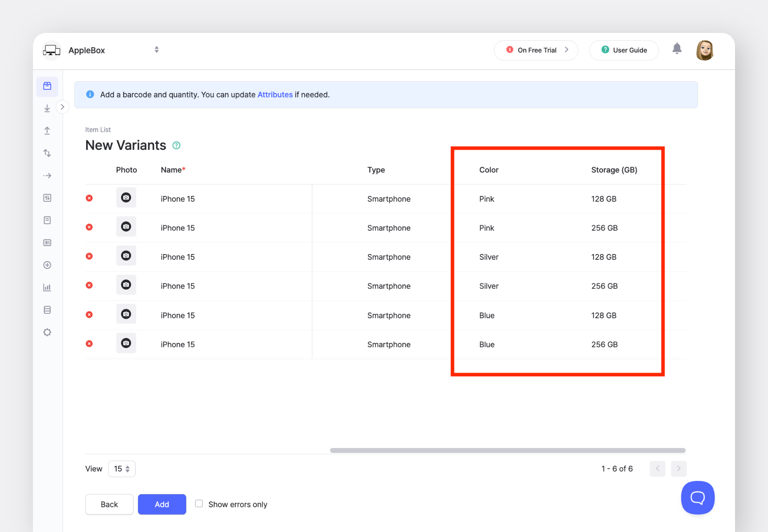Click the Blue color cell for 256 GB
Screen dimensions: 768x532
(x=487, y=345)
